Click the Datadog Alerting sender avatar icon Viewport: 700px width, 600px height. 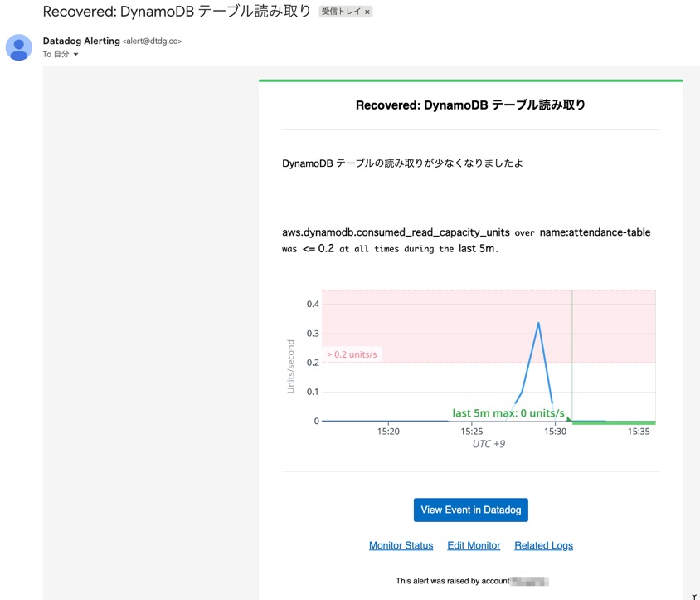(18, 47)
